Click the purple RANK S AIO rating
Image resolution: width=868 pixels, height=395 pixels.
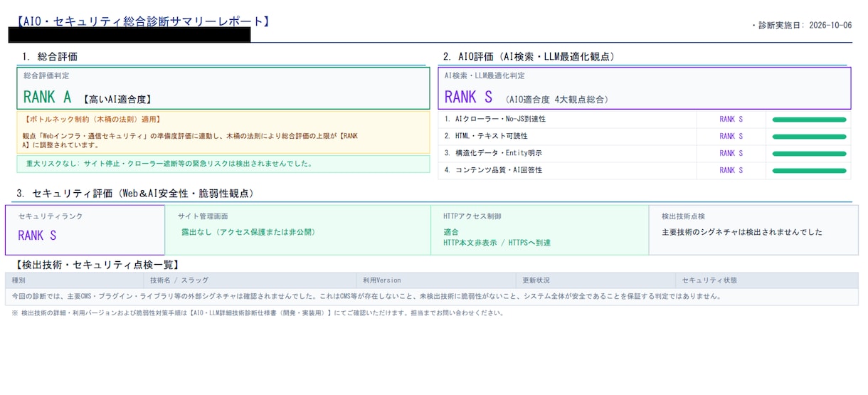(468, 97)
